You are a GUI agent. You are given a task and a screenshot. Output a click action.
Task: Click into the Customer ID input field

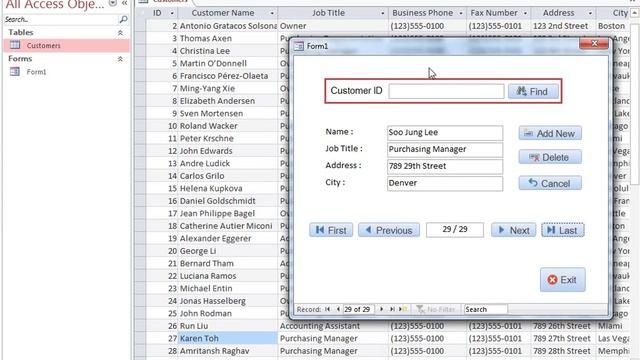446,91
